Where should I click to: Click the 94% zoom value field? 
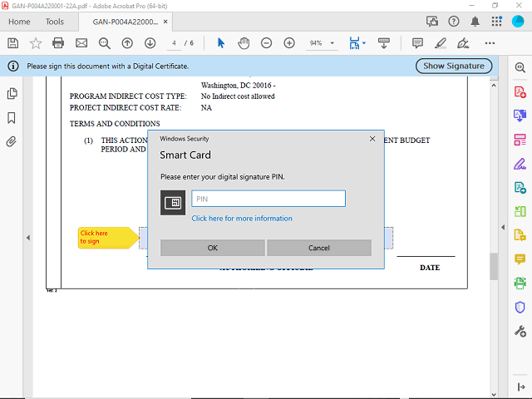[316, 43]
